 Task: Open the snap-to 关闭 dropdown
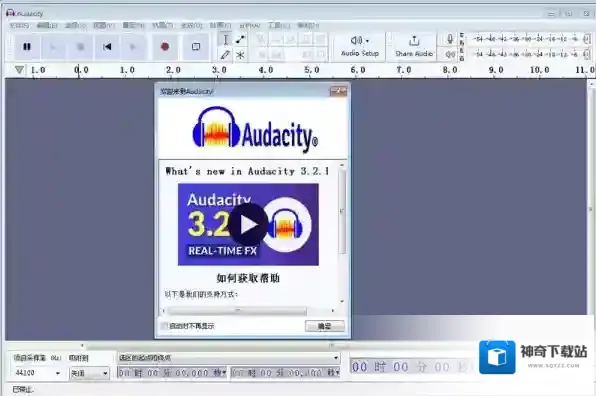coord(89,373)
